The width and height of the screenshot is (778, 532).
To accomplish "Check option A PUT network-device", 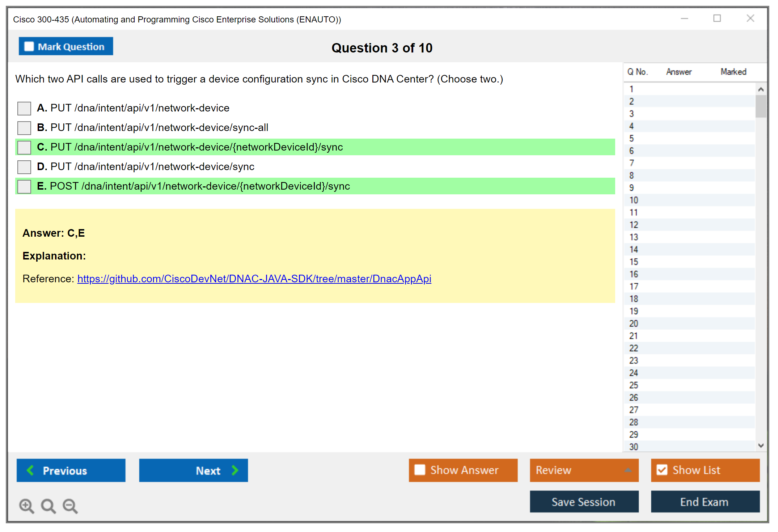I will point(24,108).
